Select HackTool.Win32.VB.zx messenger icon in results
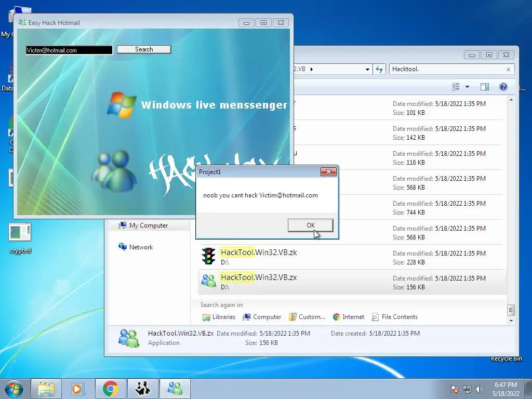 (208, 281)
